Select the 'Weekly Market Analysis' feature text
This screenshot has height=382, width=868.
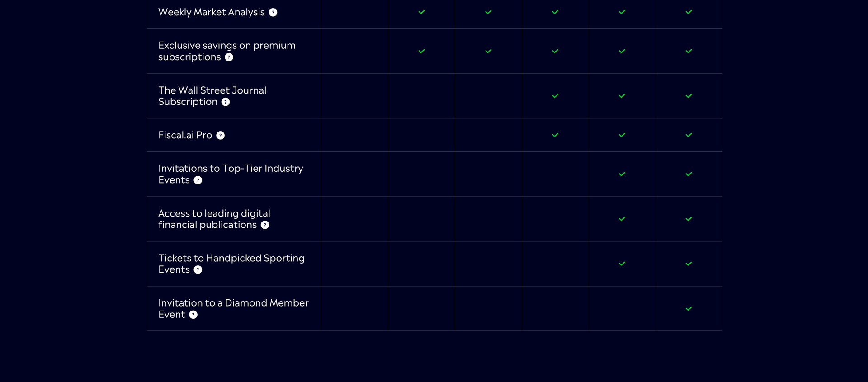coord(212,12)
